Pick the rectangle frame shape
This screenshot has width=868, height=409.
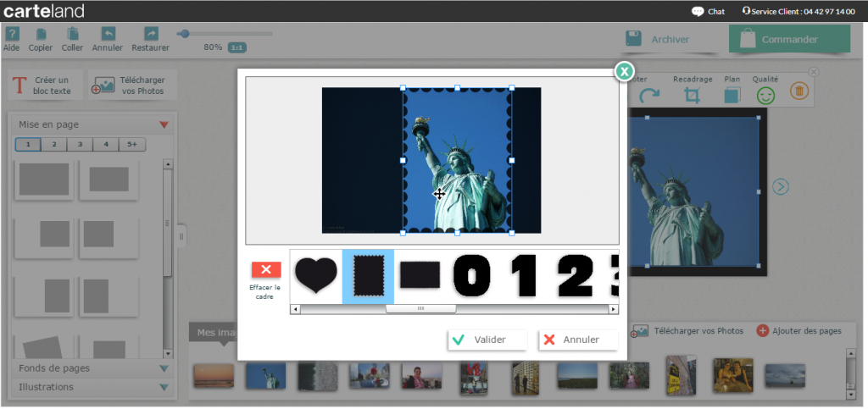click(420, 276)
